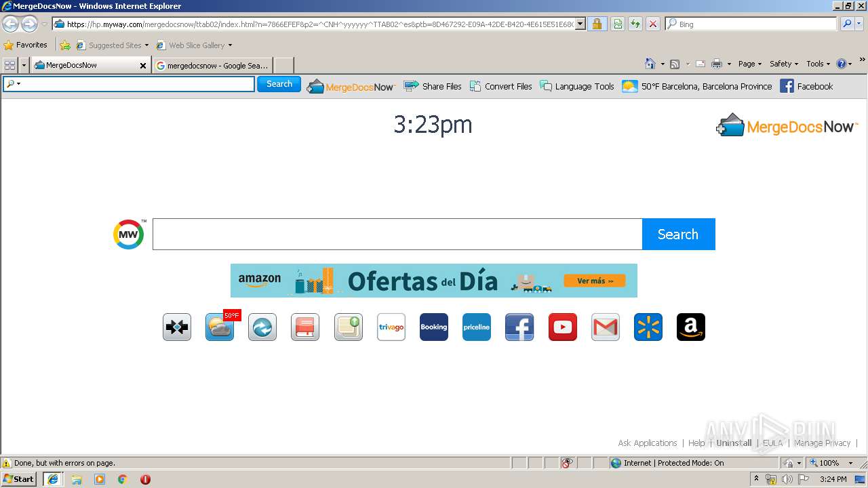This screenshot has height=488, width=868.
Task: Open the Walmart shortcut tile
Action: click(648, 327)
